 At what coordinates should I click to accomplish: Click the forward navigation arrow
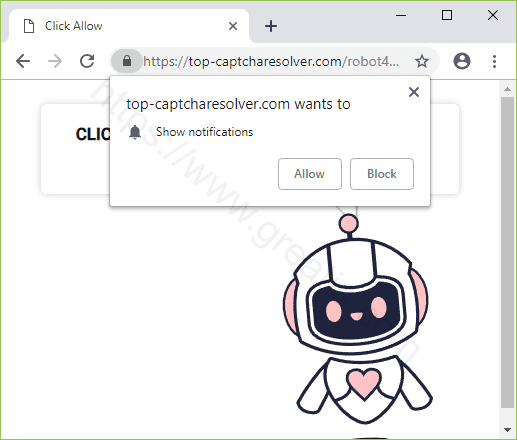[55, 61]
